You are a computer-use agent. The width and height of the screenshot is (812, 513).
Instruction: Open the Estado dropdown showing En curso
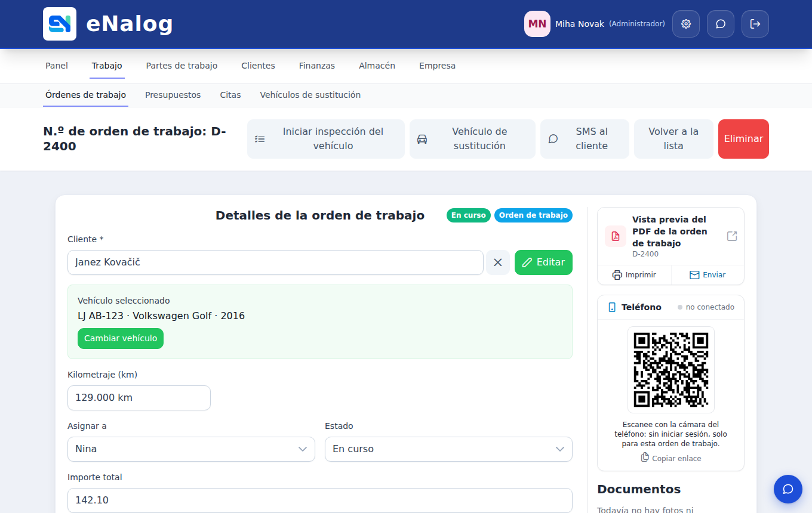(448, 449)
